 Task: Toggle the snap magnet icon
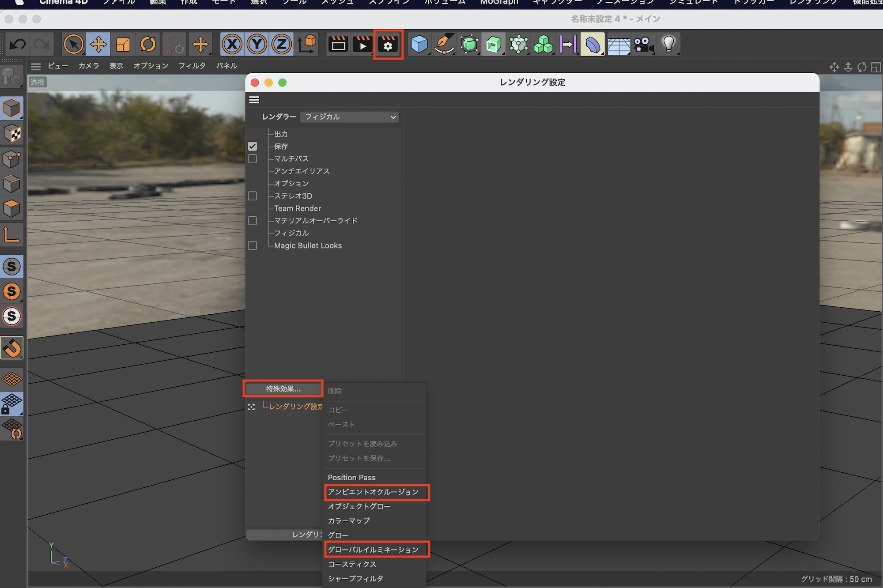[12, 348]
